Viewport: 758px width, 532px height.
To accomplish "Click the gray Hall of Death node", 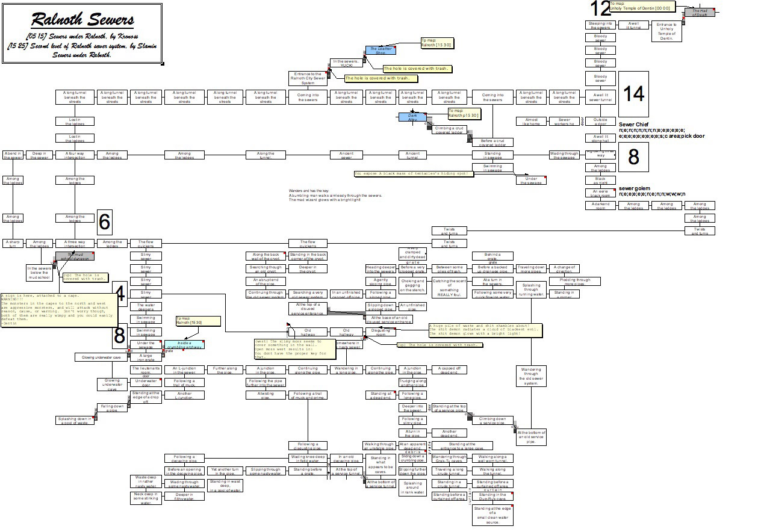I will click(x=698, y=12).
